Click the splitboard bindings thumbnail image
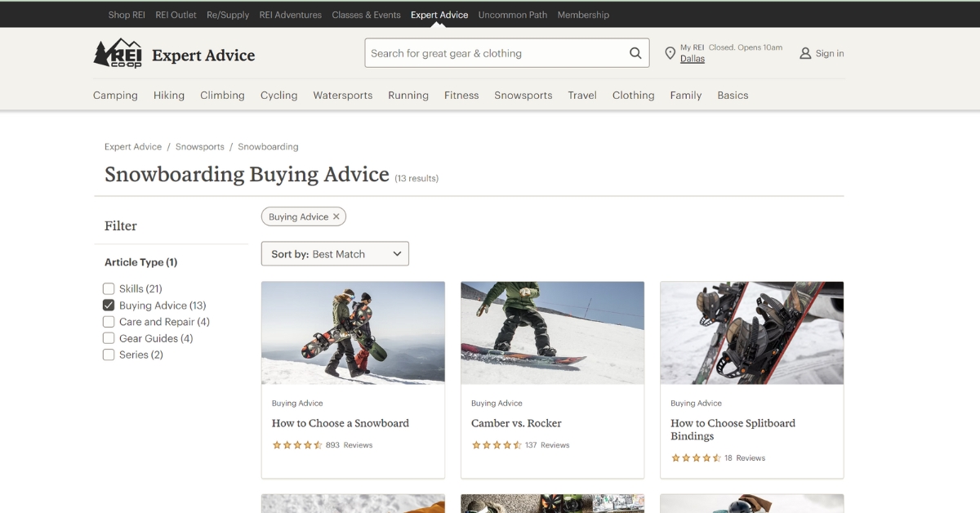The width and height of the screenshot is (980, 513). coord(752,333)
